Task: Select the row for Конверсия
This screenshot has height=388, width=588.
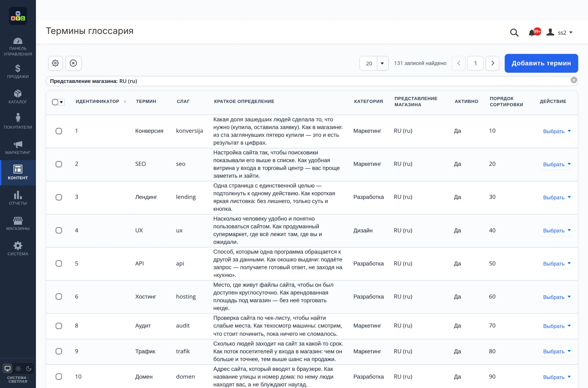Action: coord(59,131)
